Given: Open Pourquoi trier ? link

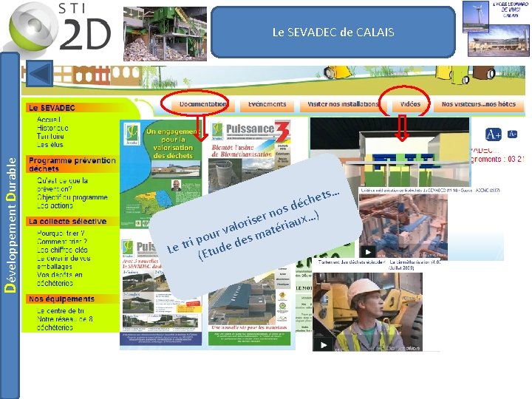Looking at the screenshot, I should (61, 233).
